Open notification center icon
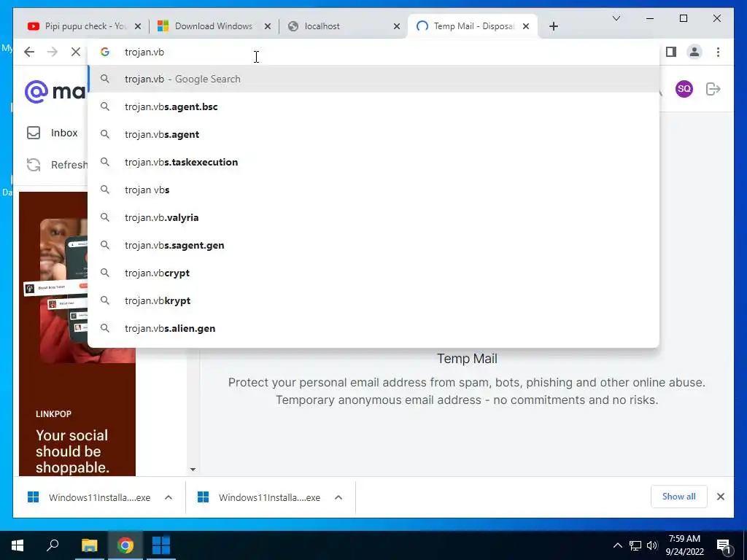This screenshot has height=560, width=747. click(x=724, y=545)
